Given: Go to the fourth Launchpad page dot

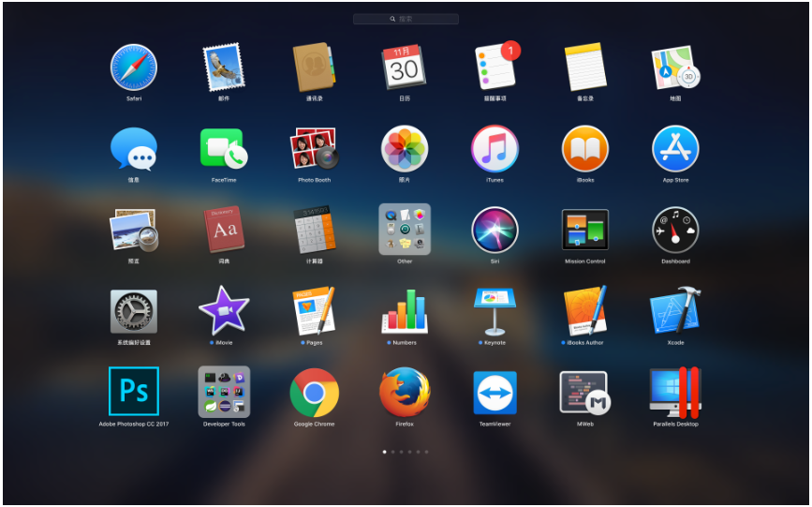Looking at the screenshot, I should coord(409,452).
